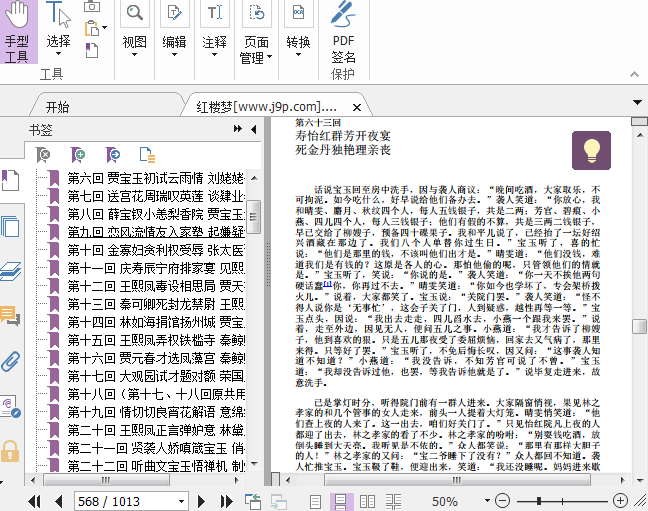
Task: Switch to the 红楼梦 document tab
Action: pos(267,107)
